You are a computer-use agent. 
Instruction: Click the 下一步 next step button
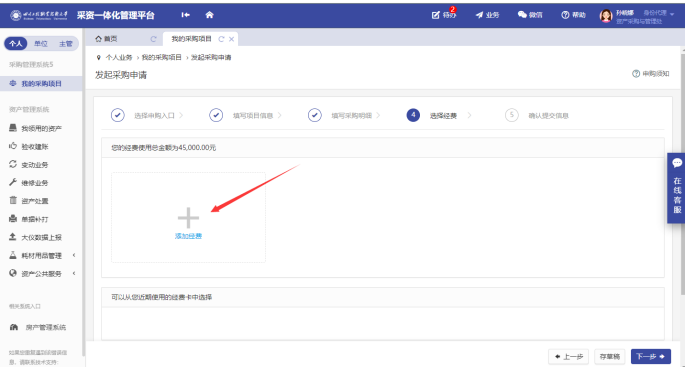tap(651, 357)
